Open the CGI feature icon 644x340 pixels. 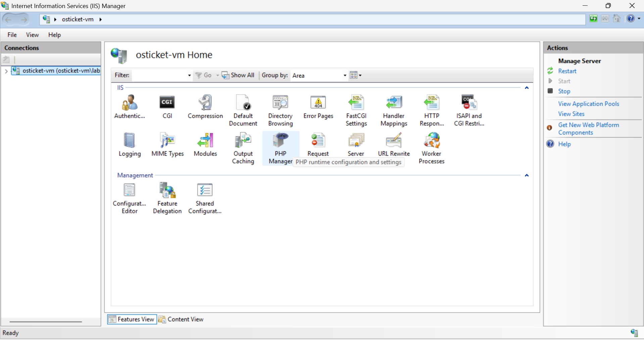click(x=167, y=107)
